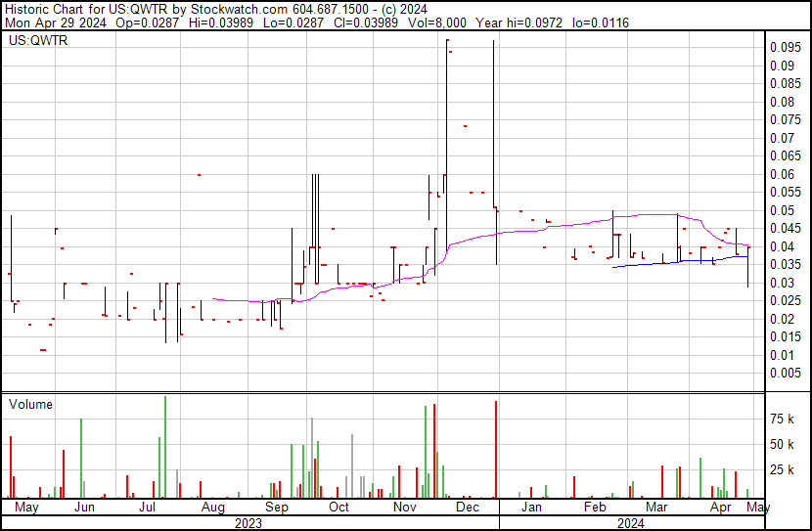Click the Sep month label
Viewport: 812px width, 531px height.
277,508
